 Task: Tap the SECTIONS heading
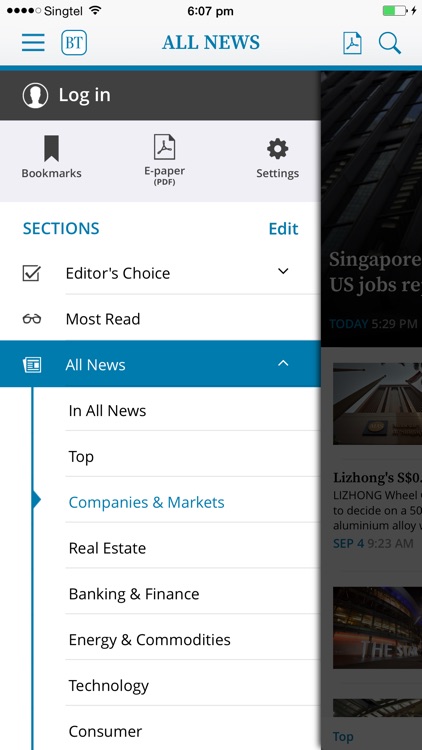tap(61, 229)
